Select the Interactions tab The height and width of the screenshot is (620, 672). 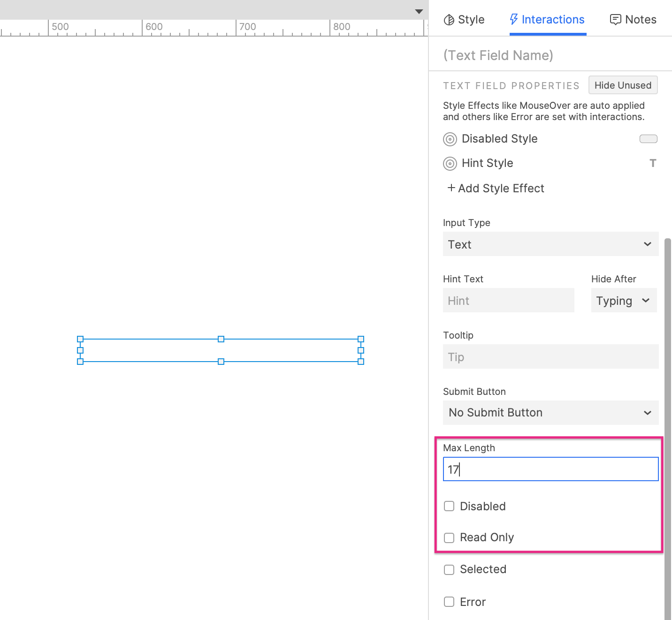click(547, 19)
